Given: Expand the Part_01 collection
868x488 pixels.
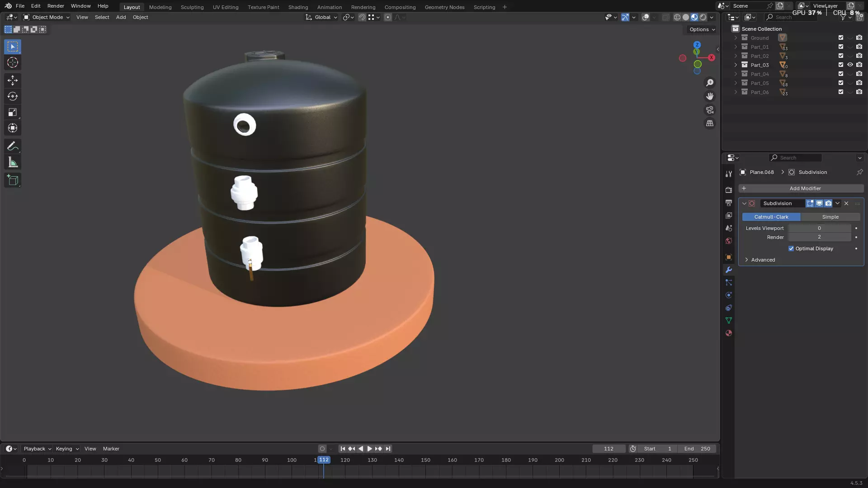Looking at the screenshot, I should (x=736, y=47).
